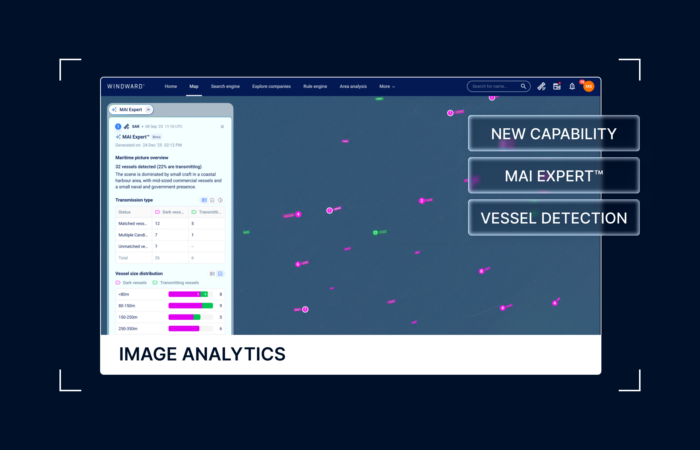This screenshot has width=700, height=450.
Task: Click the Maritime picture overview heading
Action: (142, 158)
